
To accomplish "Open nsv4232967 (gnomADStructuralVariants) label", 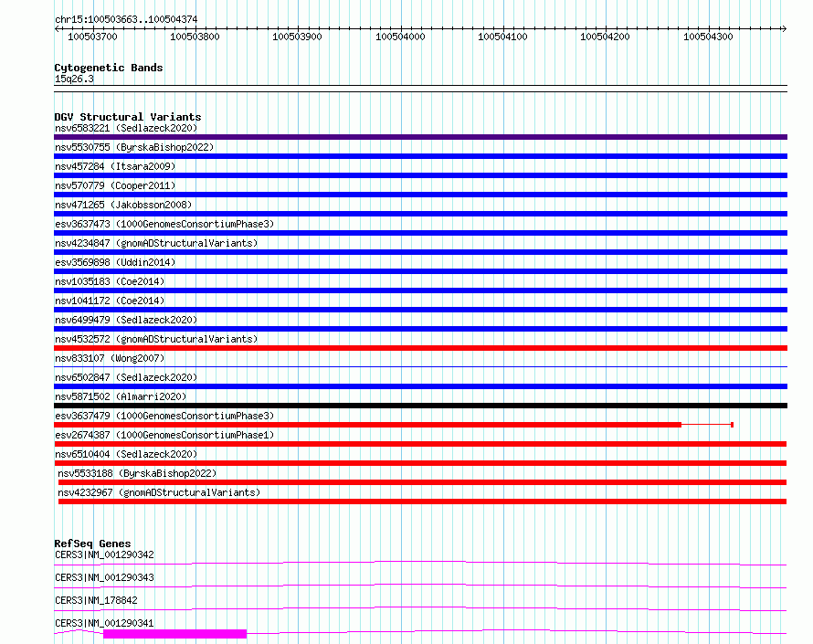I will pos(159,492).
